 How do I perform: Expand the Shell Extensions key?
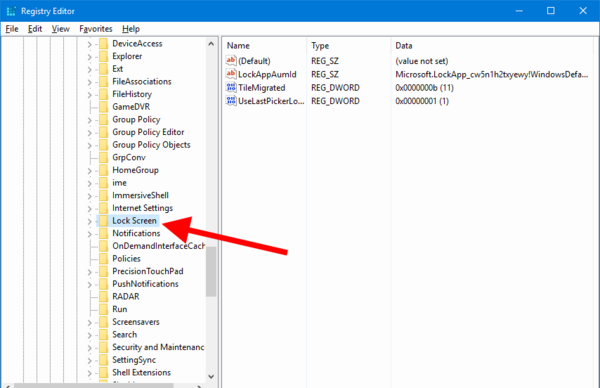click(x=89, y=373)
